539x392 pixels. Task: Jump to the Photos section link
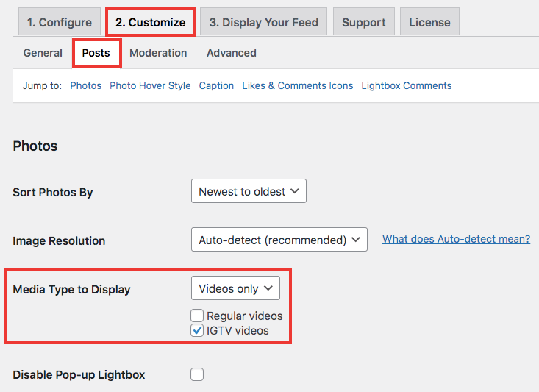pyautogui.click(x=85, y=85)
